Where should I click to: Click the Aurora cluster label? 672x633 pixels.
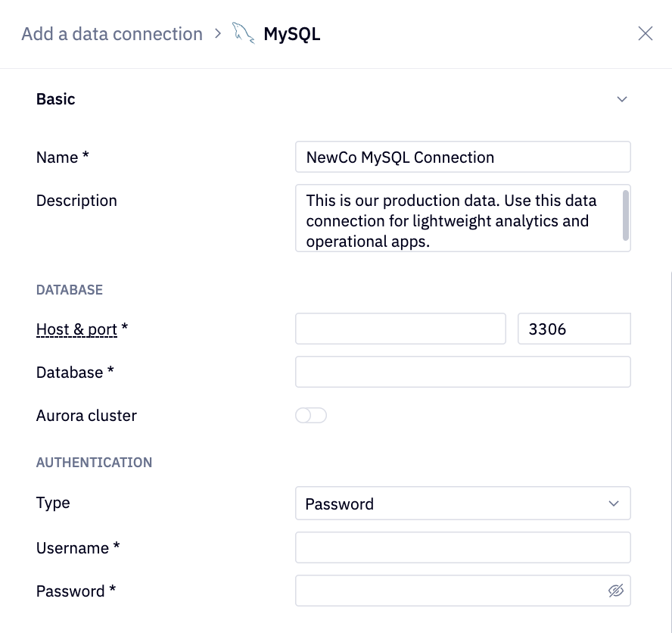tap(86, 416)
